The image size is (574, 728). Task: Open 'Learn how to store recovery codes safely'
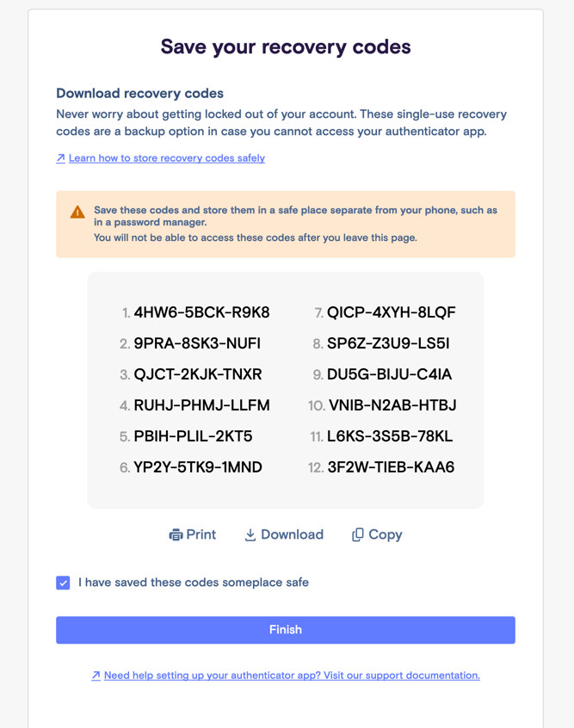click(167, 158)
